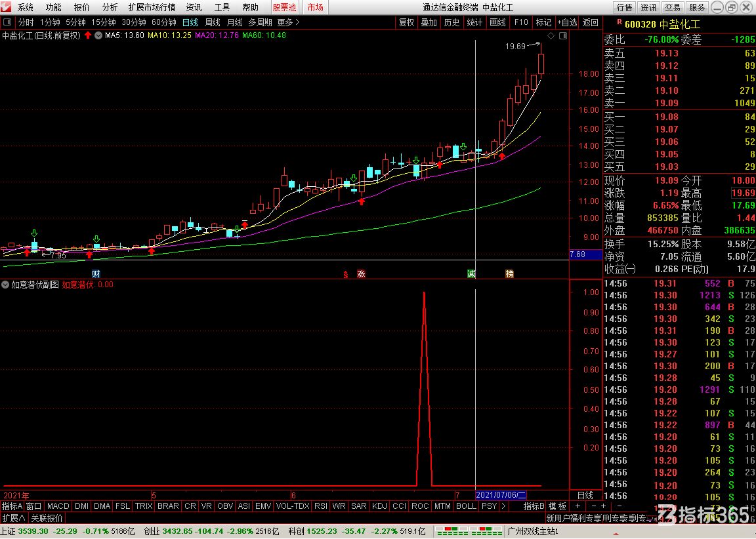Viewport: 756px width, 539px height.
Task: Open the 多周期 multi-period view
Action: 261,23
